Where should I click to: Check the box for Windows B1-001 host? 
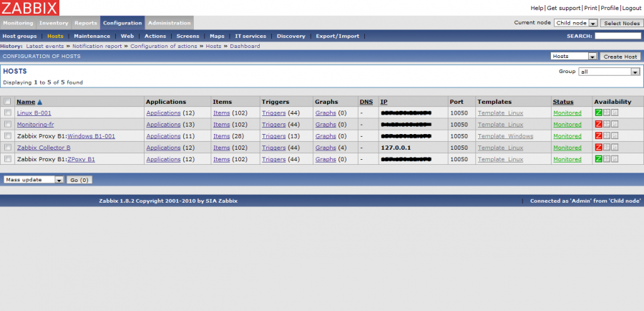point(7,135)
